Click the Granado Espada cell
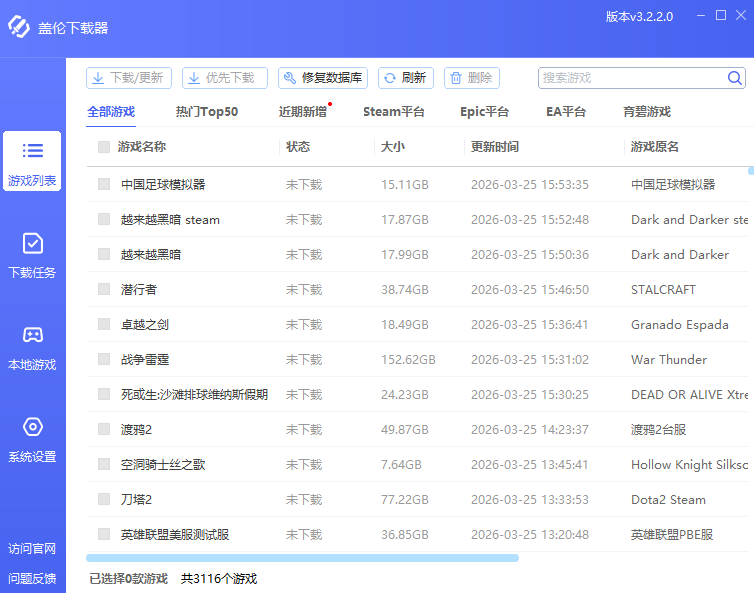Screen dimensions: 754x593 click(x=679, y=325)
